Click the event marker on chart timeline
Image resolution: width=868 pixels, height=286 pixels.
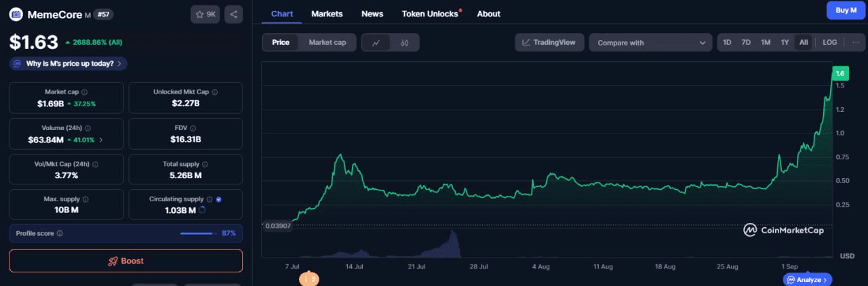(x=309, y=279)
